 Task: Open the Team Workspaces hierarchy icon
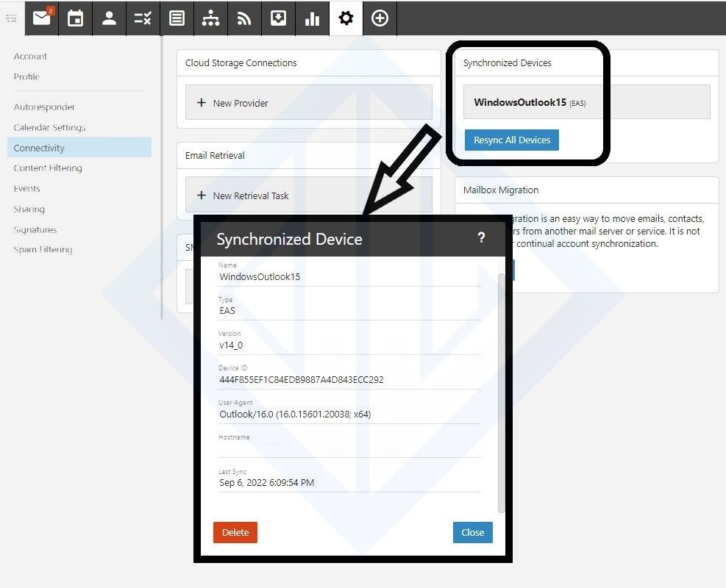(x=210, y=18)
